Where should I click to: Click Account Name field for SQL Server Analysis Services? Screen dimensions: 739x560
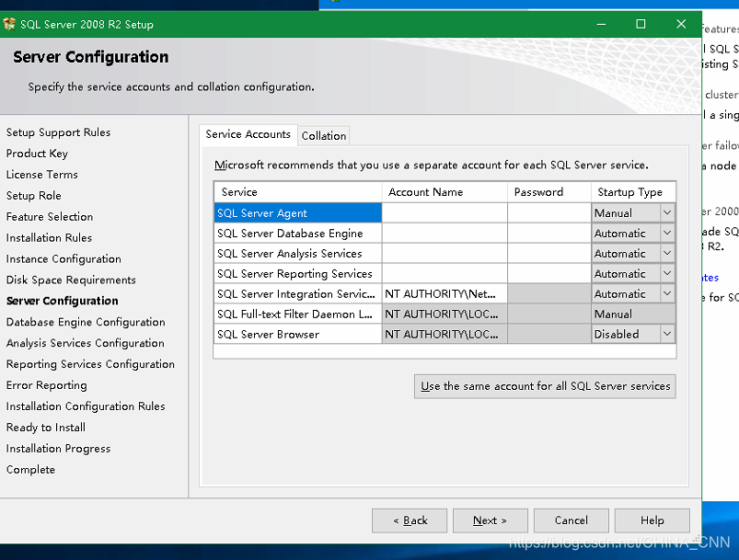445,254
